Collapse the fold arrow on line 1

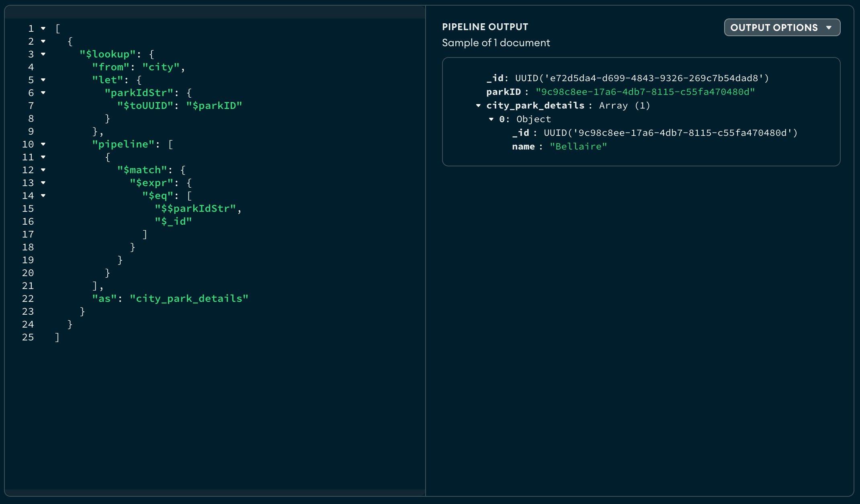pos(43,29)
